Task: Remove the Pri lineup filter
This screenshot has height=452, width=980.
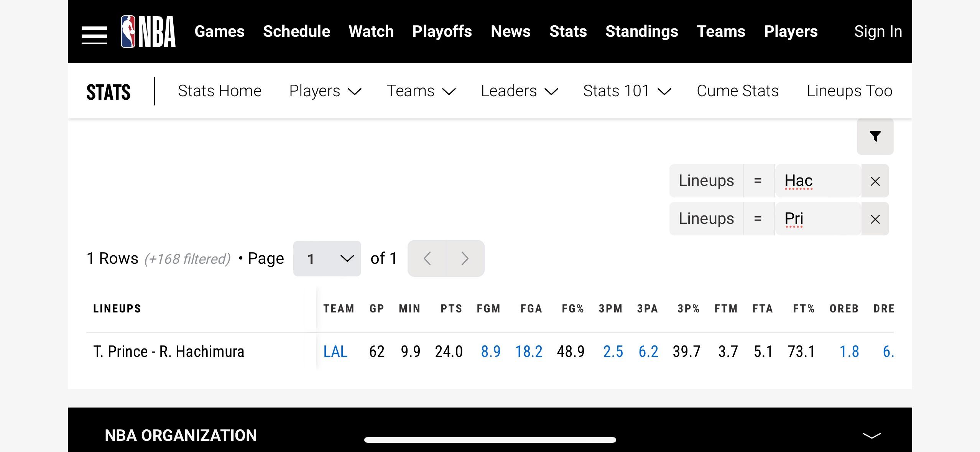Action: coord(875,219)
